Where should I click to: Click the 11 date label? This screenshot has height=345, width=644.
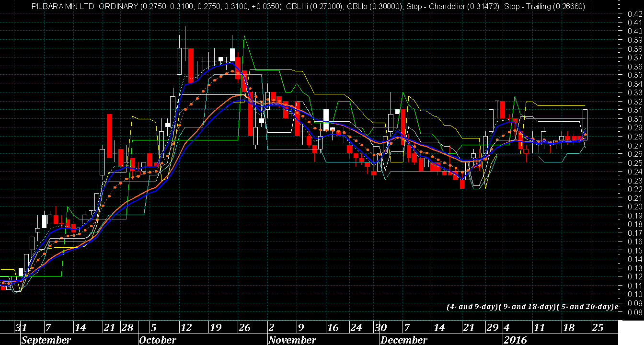click(x=539, y=328)
